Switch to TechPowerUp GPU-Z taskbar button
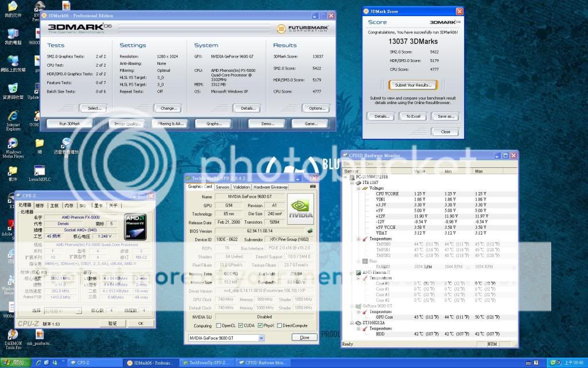Screen dimensions: 588x368 (x=206, y=363)
